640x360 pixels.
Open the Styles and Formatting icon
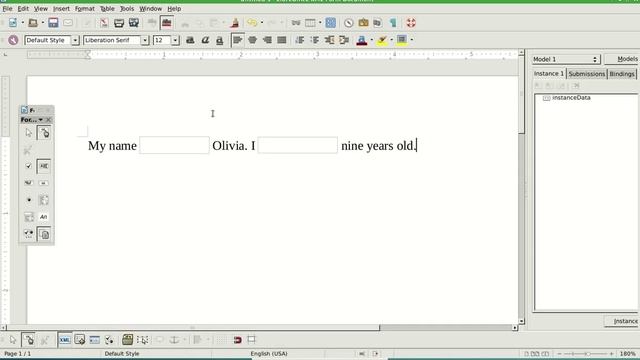click(13, 40)
